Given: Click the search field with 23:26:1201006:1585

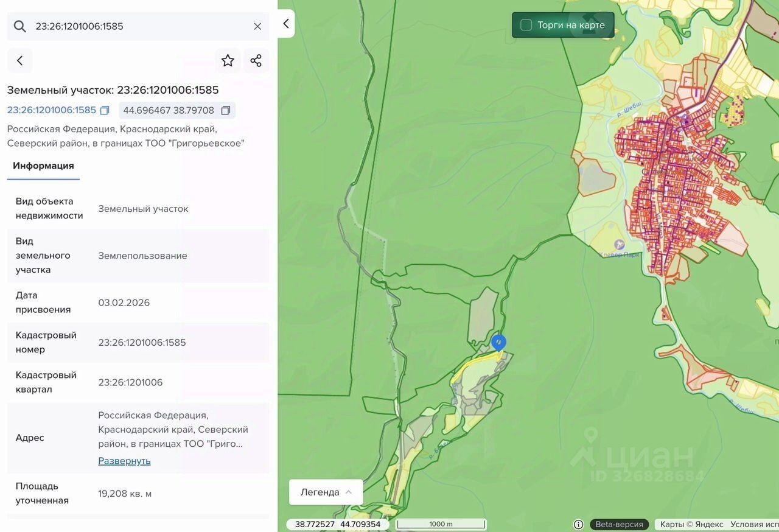Looking at the screenshot, I should click(140, 26).
